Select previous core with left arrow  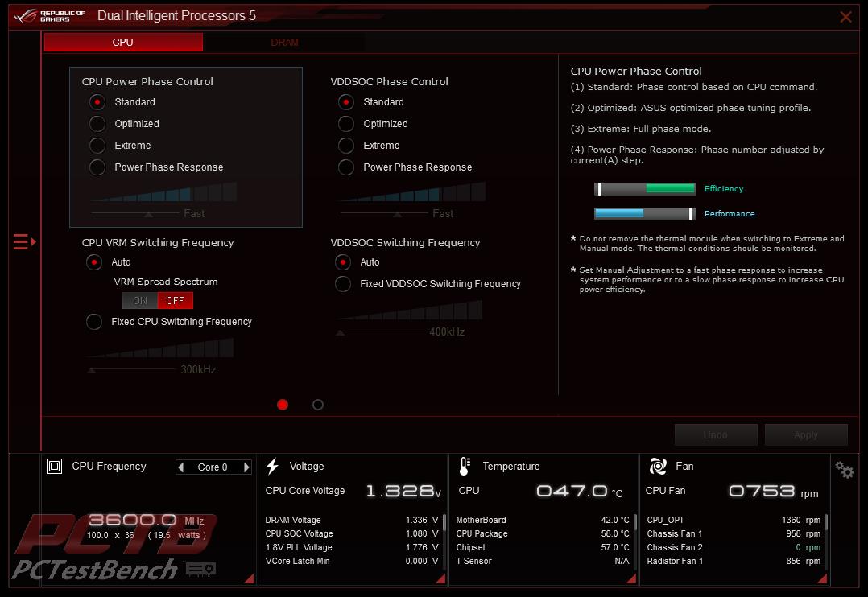[x=181, y=467]
